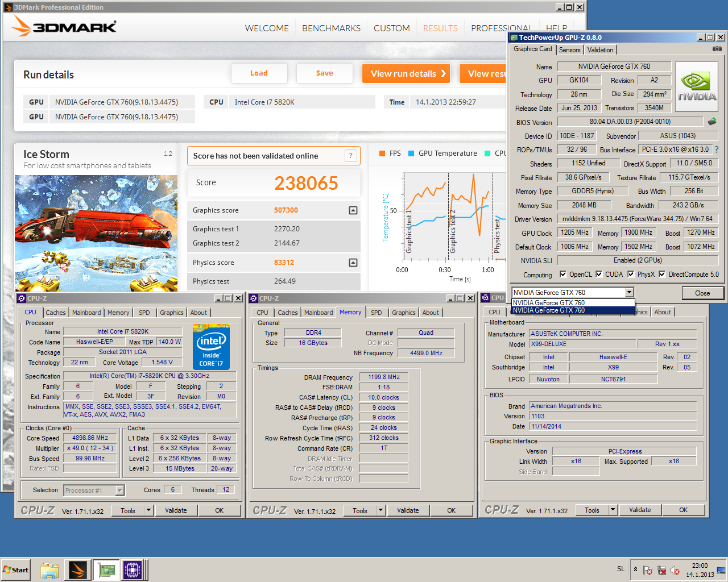728x582 pixels.
Task: Select the highlighted GeForce GTX 760 entry
Action: [x=573, y=310]
